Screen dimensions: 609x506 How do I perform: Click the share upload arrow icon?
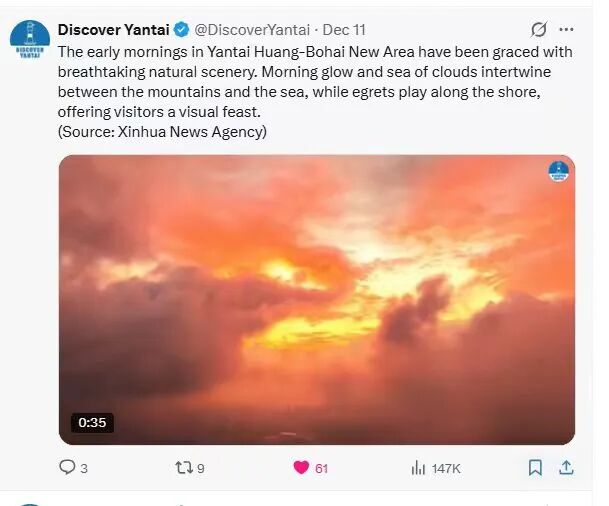[565, 467]
